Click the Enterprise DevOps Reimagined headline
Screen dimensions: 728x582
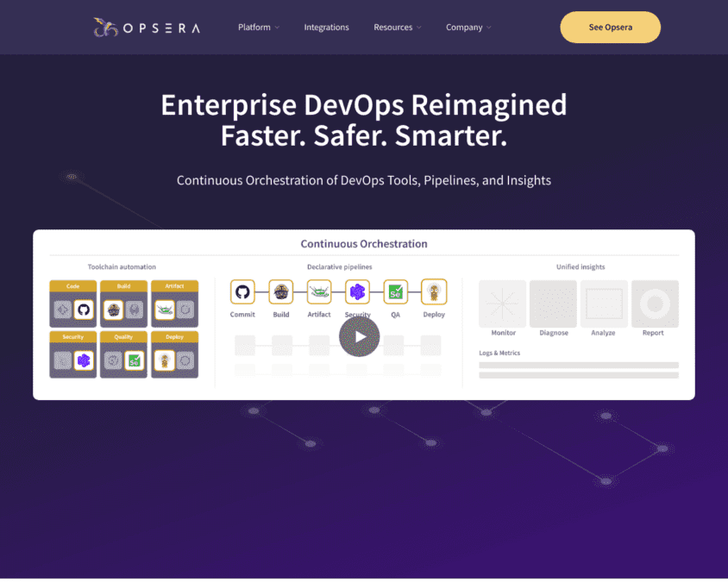363,104
